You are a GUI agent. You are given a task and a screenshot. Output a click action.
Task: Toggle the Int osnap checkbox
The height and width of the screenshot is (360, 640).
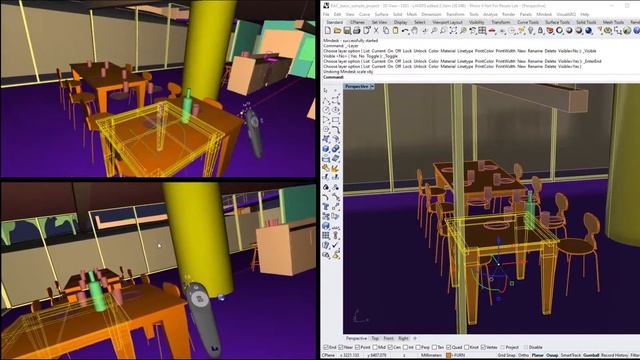point(405,347)
